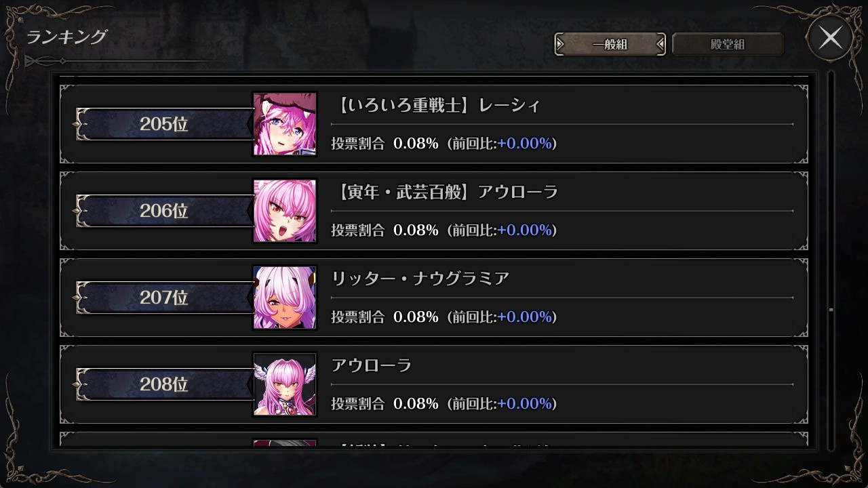Viewport: 868px width, 488px height.
Task: Select the 207位 rank badge
Action: [x=163, y=298]
